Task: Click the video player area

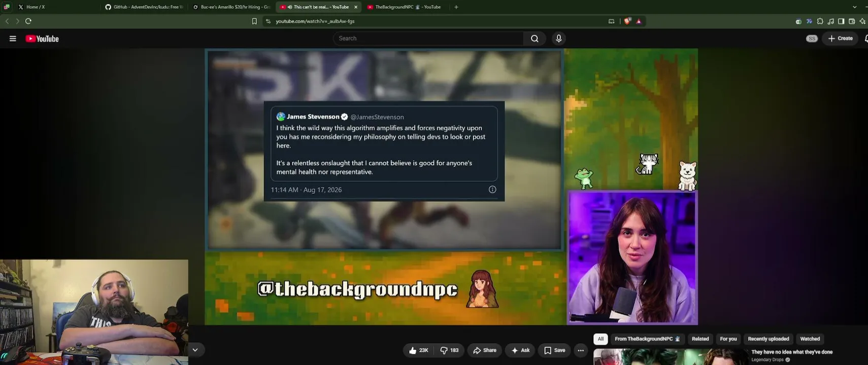Action: pos(451,187)
